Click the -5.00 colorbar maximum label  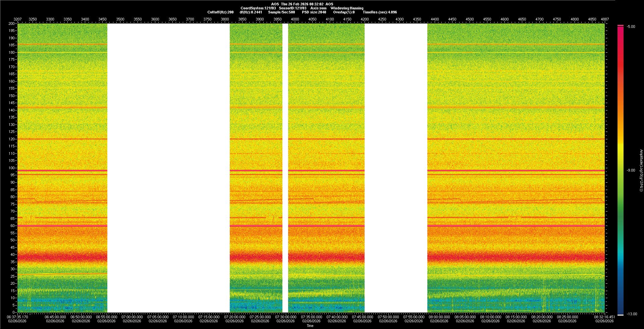(x=631, y=27)
